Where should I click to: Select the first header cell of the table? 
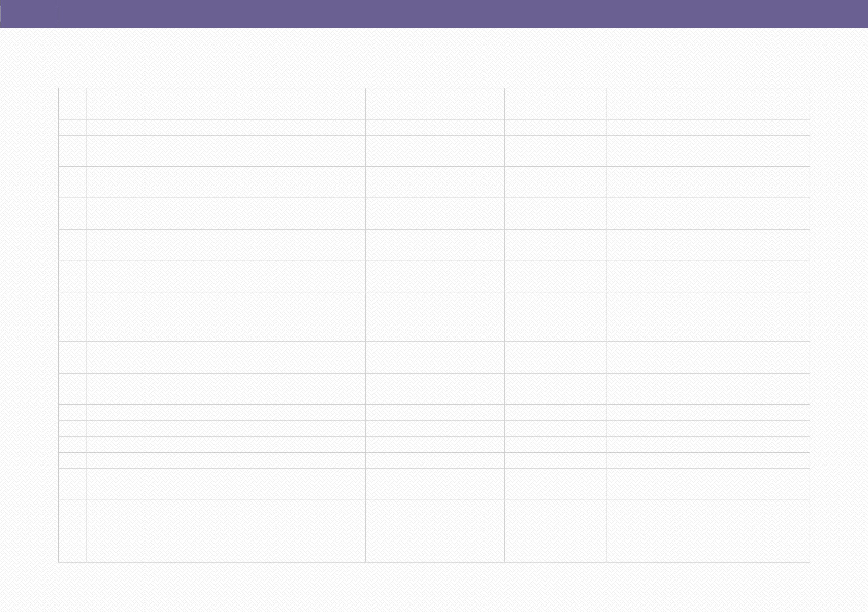72,103
